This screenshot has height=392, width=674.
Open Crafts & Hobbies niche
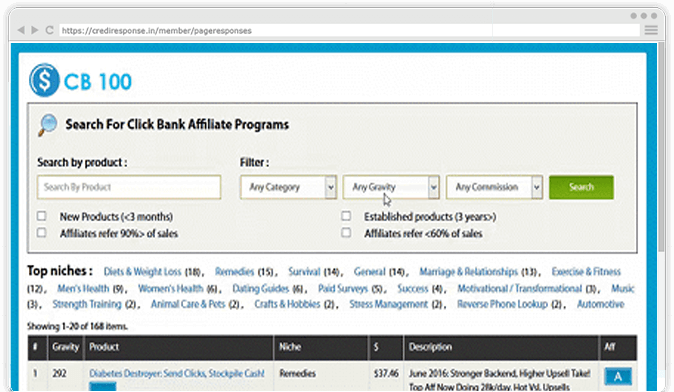(288, 304)
